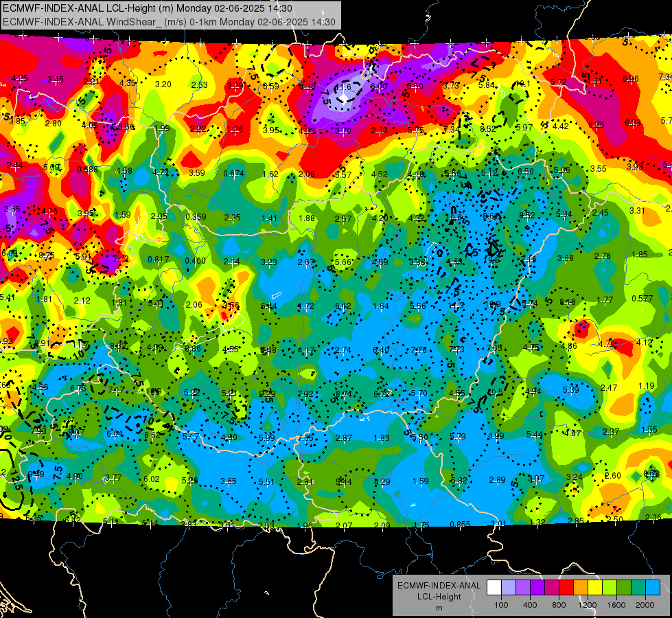Image resolution: width=672 pixels, height=618 pixels.
Task: Click the legend tick label '1600'
Action: [x=616, y=605]
